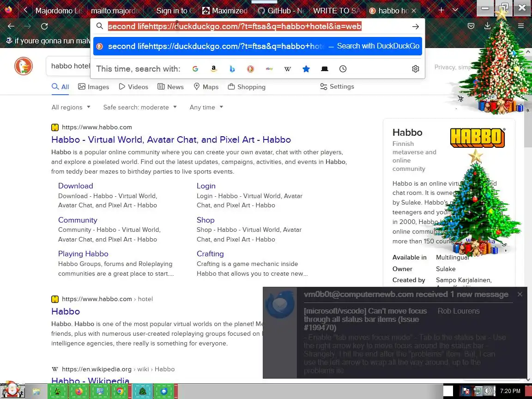Click the Go arrow in the address bar
The height and width of the screenshot is (399, 532).
pyautogui.click(x=415, y=26)
